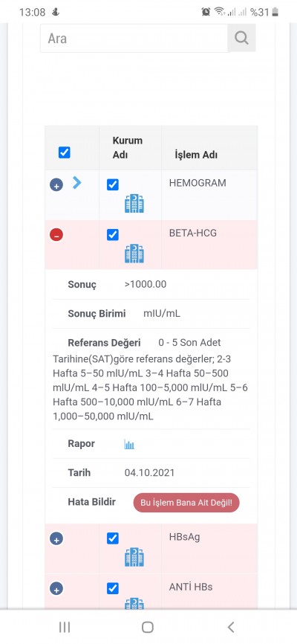This screenshot has height=644, width=297.
Task: Click the hospital icon in BETA-HCG row
Action: [x=134, y=254]
